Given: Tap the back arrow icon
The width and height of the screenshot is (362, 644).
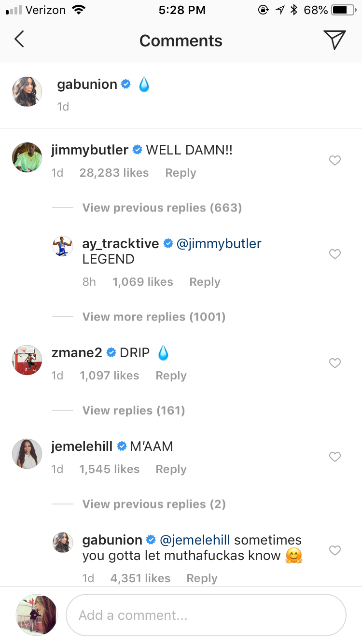Looking at the screenshot, I should (19, 40).
